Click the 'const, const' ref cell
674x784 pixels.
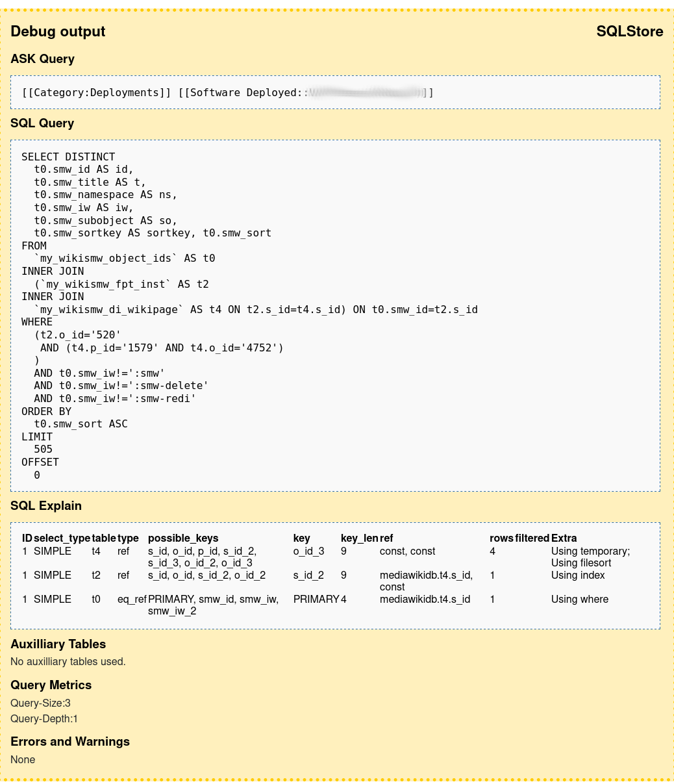click(408, 551)
